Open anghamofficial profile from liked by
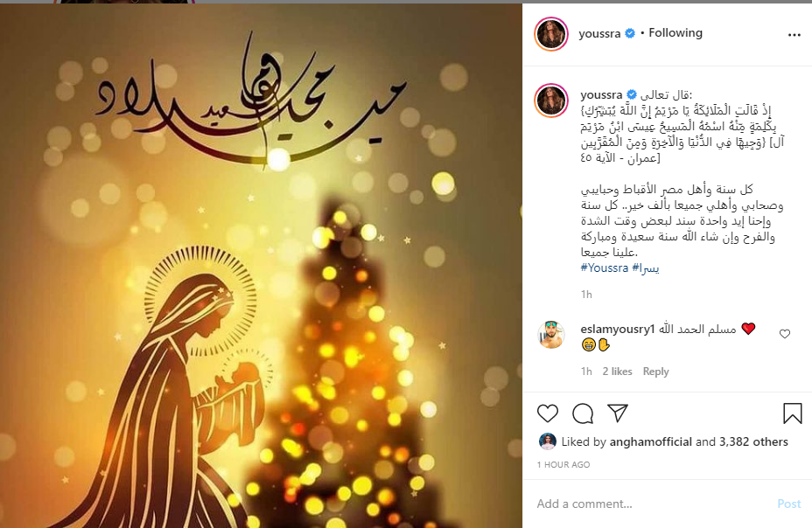812x528 pixels. tap(650, 441)
